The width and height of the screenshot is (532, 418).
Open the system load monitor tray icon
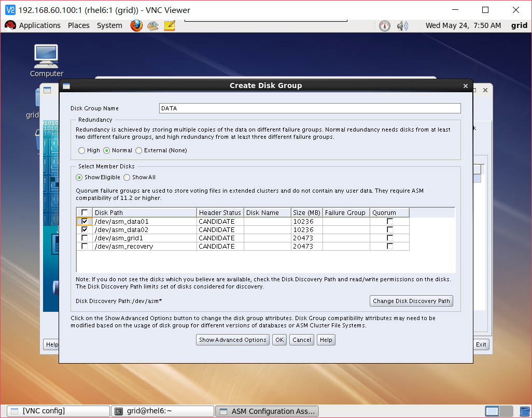pos(384,25)
